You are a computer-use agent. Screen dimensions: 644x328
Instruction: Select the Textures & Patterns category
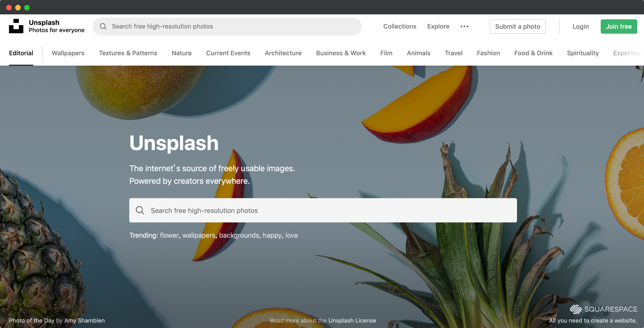(x=128, y=53)
